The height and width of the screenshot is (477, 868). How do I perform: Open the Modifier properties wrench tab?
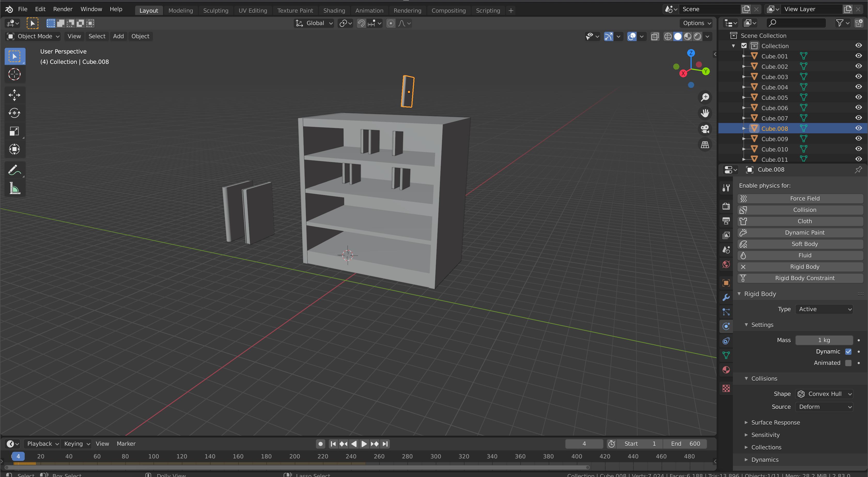click(x=726, y=297)
